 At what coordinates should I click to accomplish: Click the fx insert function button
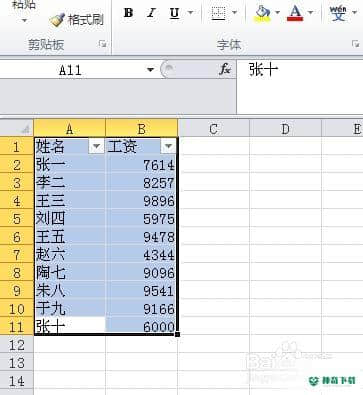pos(225,69)
